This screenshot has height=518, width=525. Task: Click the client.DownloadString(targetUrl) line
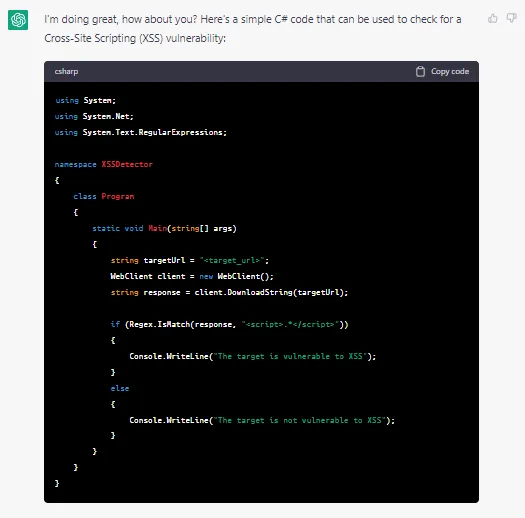pyautogui.click(x=229, y=292)
